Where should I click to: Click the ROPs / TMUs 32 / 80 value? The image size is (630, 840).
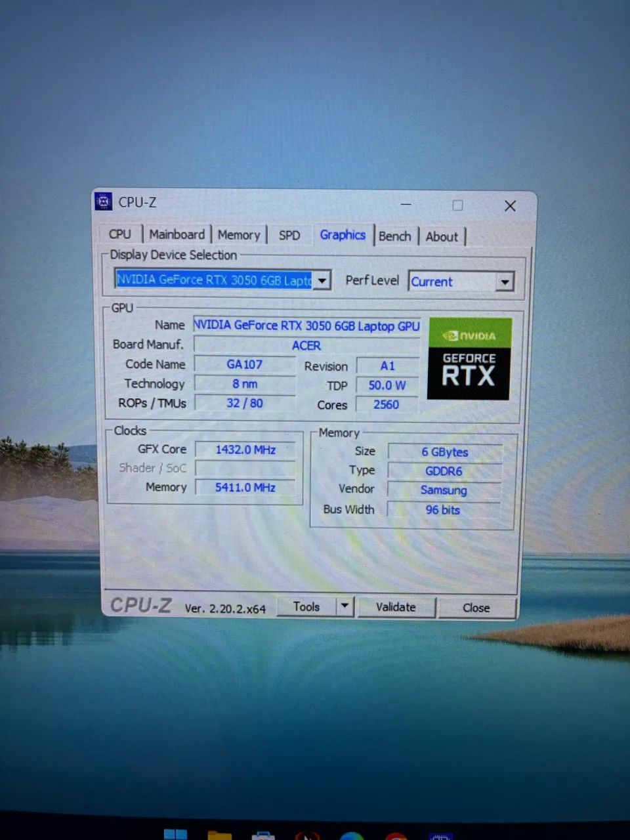coord(245,403)
